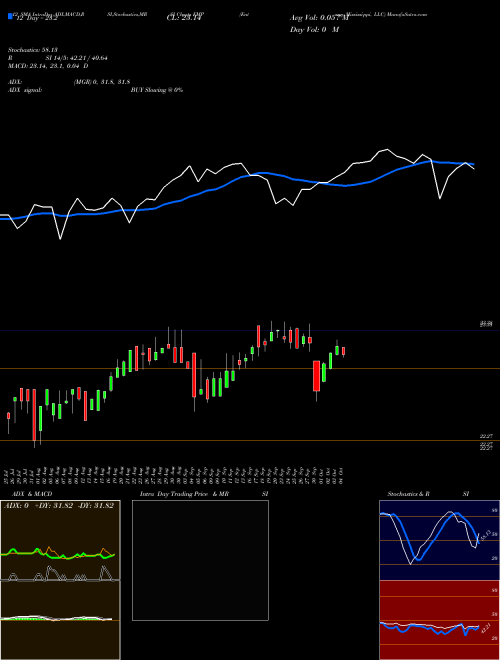This screenshot has width=500, height=660.
Task: Click the "22.27" price axis label
Action: 487,437
